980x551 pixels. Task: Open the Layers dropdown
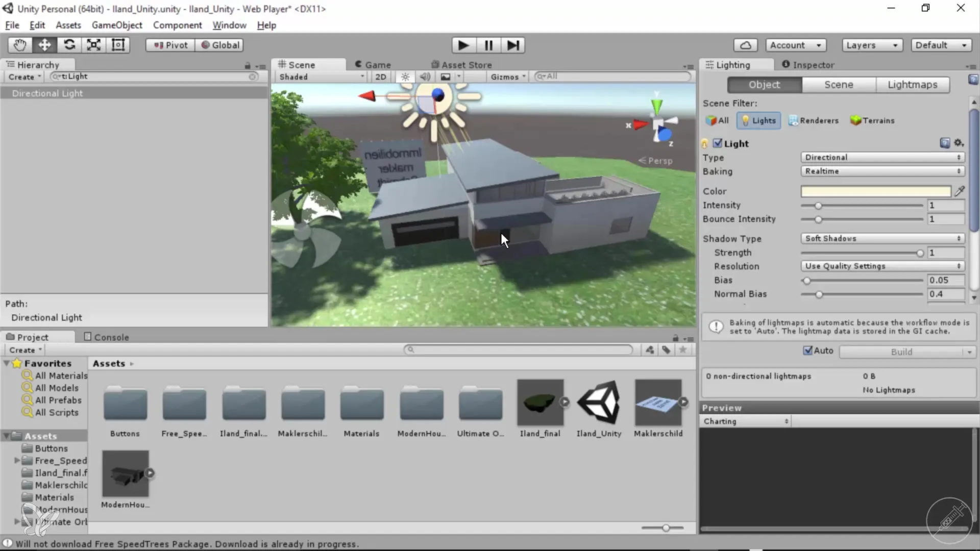tap(872, 45)
